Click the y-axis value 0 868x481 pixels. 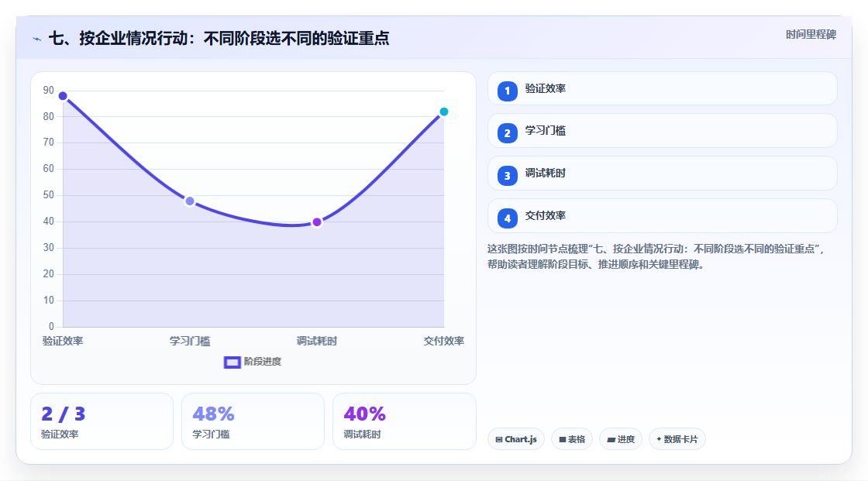(51, 327)
